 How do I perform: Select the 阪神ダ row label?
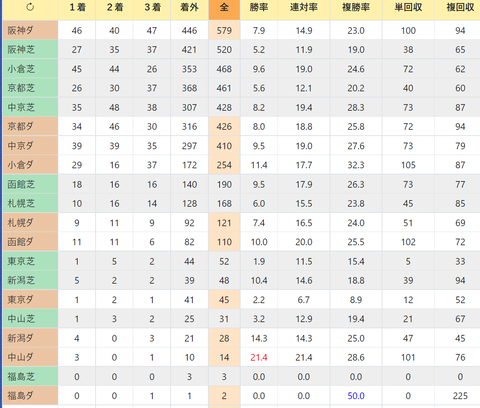click(x=30, y=30)
